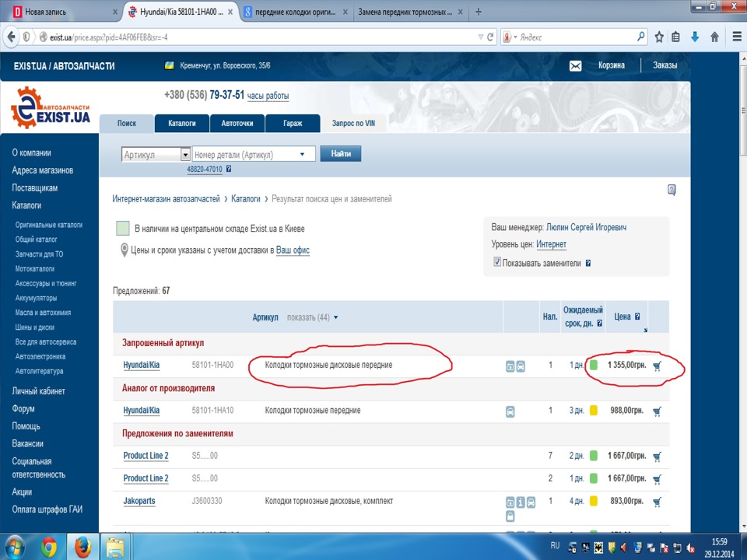Open the car applicability icon for 58101-1HA00

tap(521, 366)
